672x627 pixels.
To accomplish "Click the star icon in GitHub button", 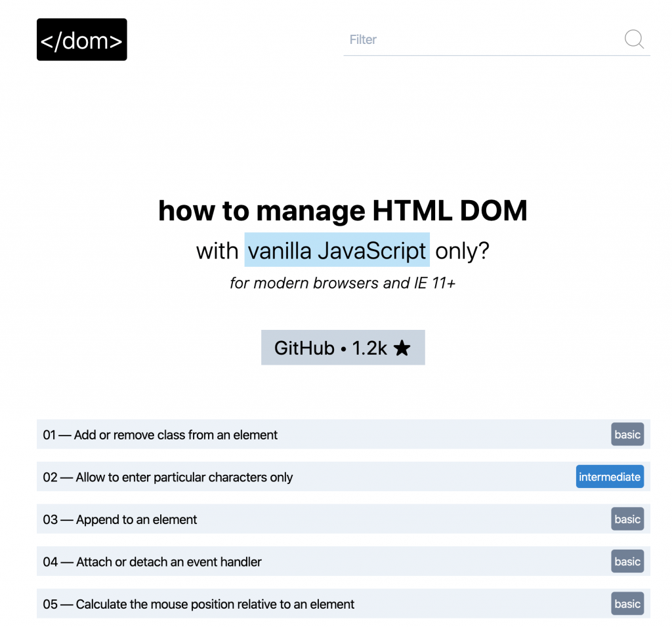I will [402, 348].
